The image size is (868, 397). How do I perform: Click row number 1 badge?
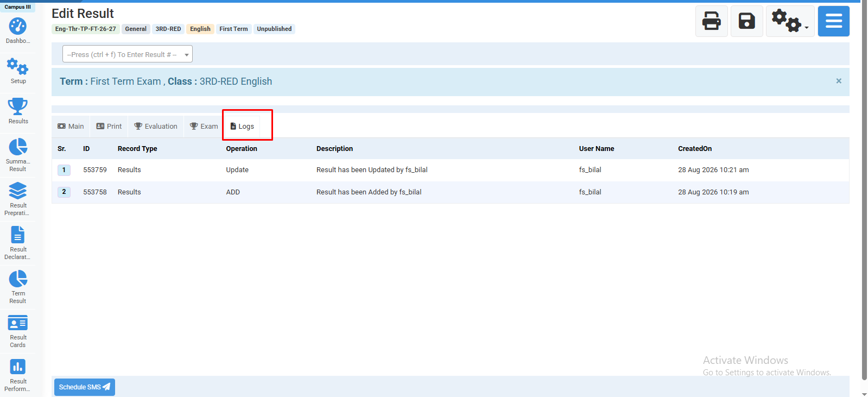coord(64,170)
